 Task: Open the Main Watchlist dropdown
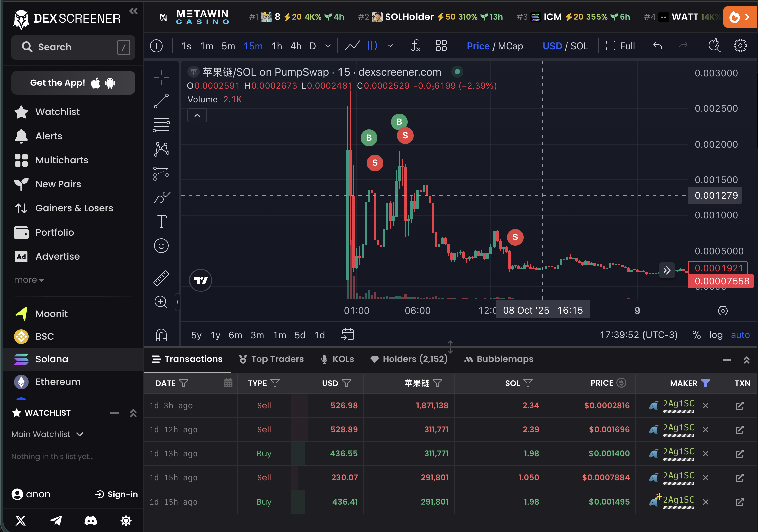[48, 434]
